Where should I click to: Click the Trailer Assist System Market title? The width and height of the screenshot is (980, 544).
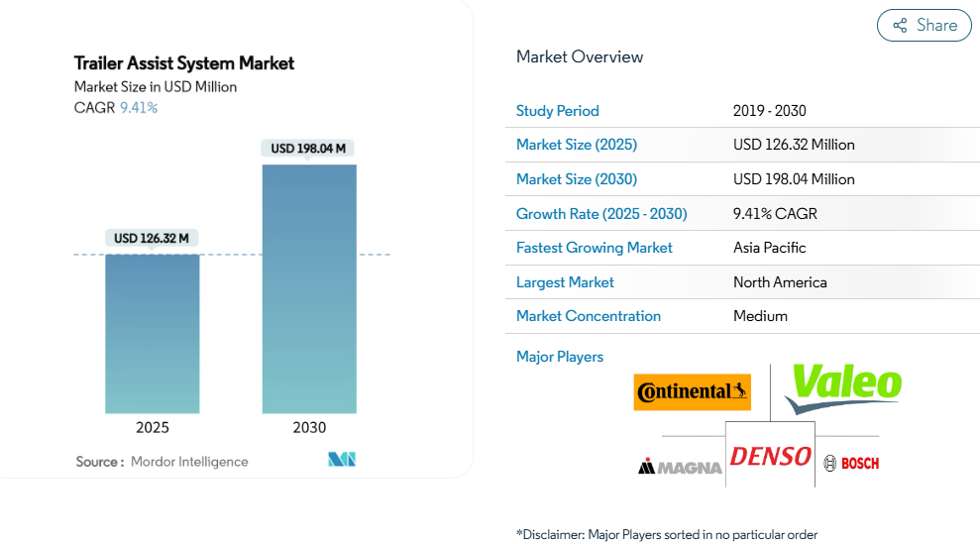coord(184,63)
